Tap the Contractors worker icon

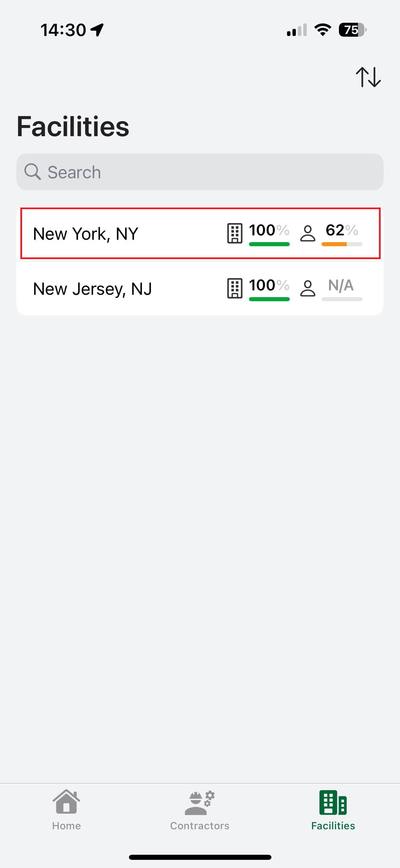click(x=199, y=803)
